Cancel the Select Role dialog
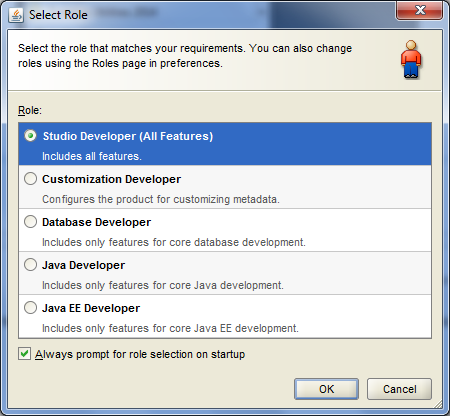This screenshot has width=450, height=416. tap(399, 389)
